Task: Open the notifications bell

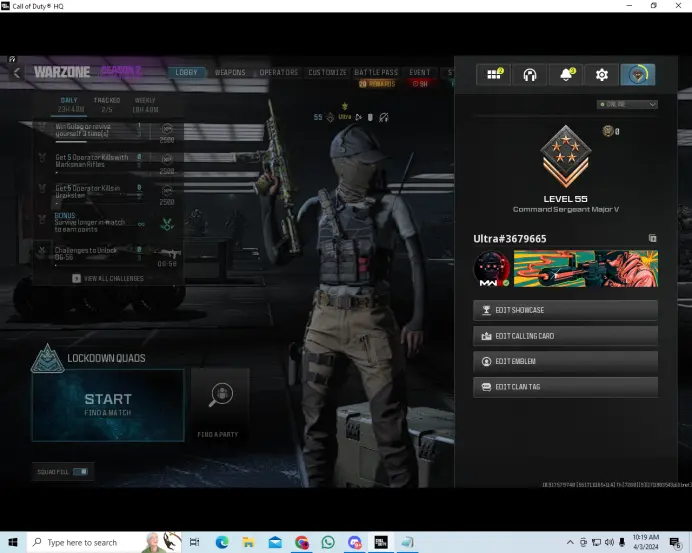Action: (x=566, y=75)
